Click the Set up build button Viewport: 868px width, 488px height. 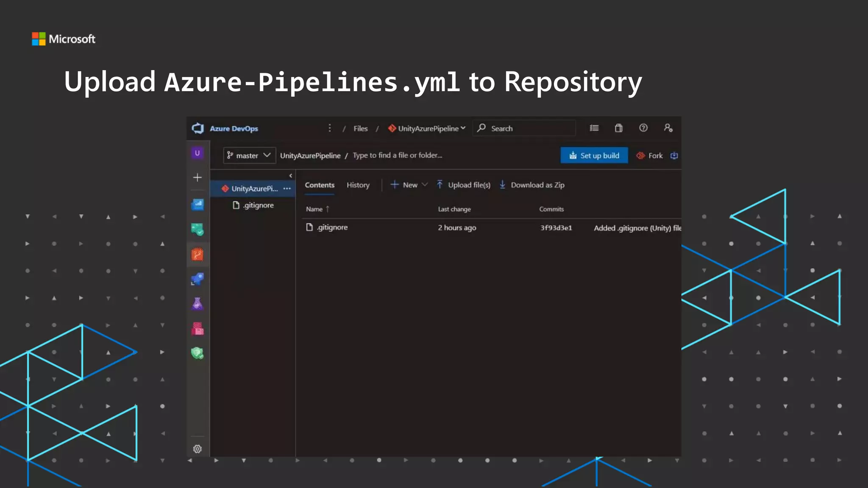pyautogui.click(x=594, y=155)
